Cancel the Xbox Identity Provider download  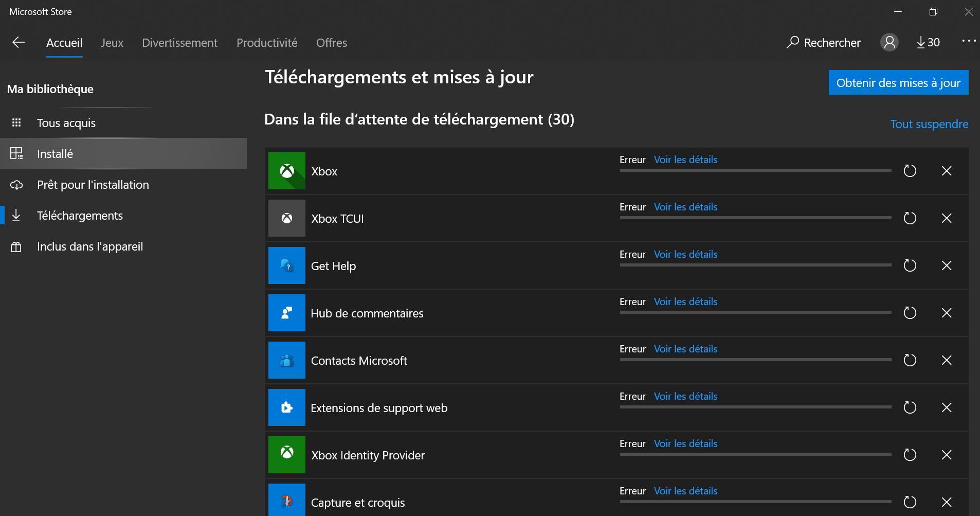[x=947, y=455]
